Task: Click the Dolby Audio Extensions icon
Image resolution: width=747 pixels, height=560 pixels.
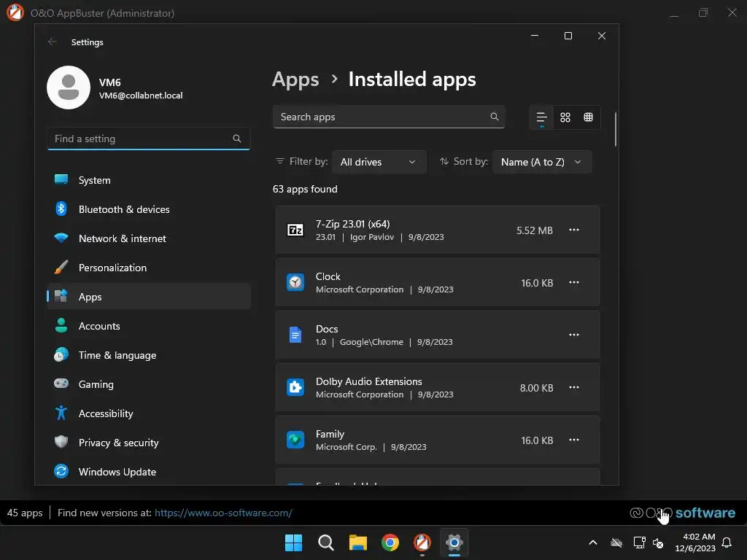Action: [x=295, y=387]
